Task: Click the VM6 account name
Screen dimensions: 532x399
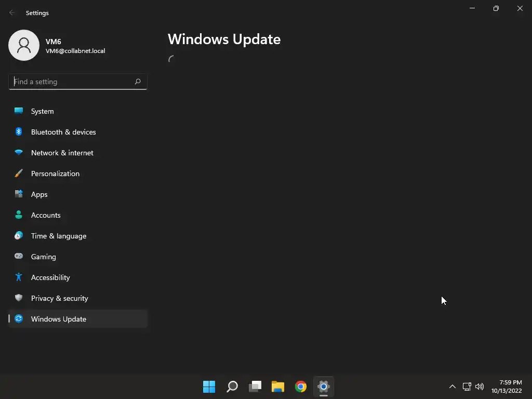Action: 54,42
